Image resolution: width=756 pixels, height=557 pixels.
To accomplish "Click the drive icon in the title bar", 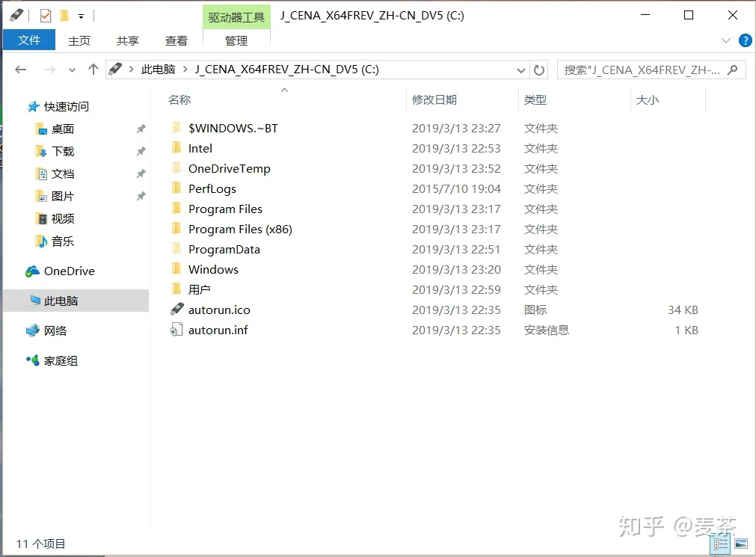I will point(16,15).
